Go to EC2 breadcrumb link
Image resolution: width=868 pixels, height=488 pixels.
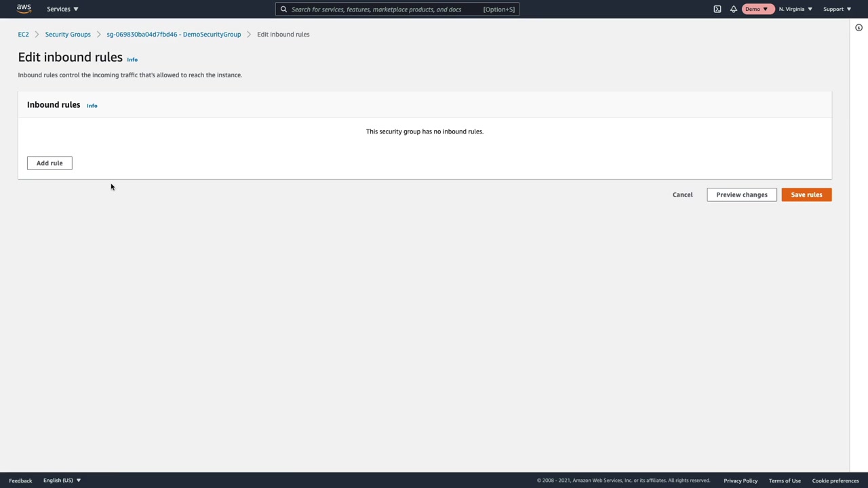click(x=24, y=35)
